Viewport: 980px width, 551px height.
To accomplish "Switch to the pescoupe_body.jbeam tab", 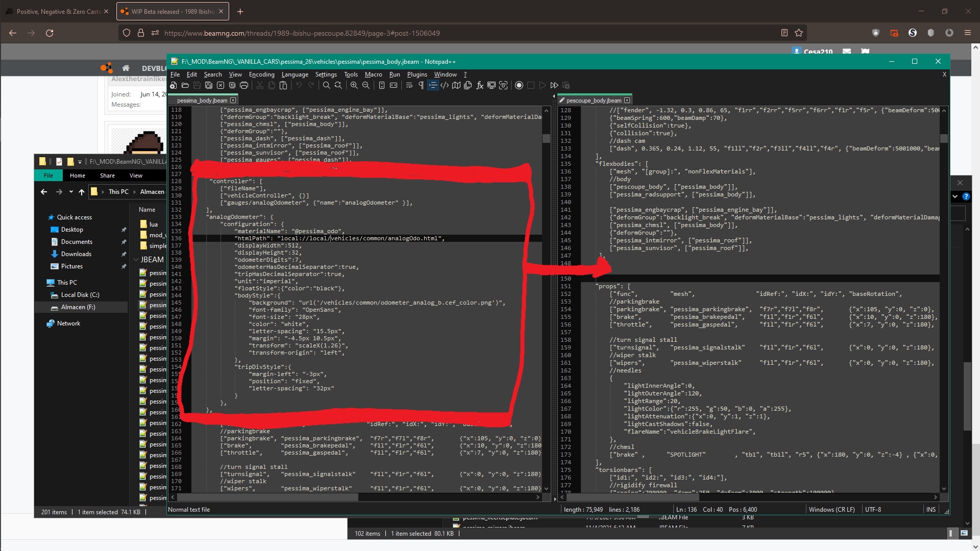I will coord(593,101).
